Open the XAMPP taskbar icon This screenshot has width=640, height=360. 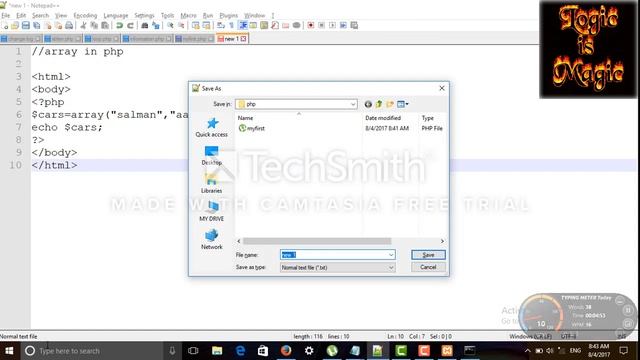pyautogui.click(x=447, y=351)
